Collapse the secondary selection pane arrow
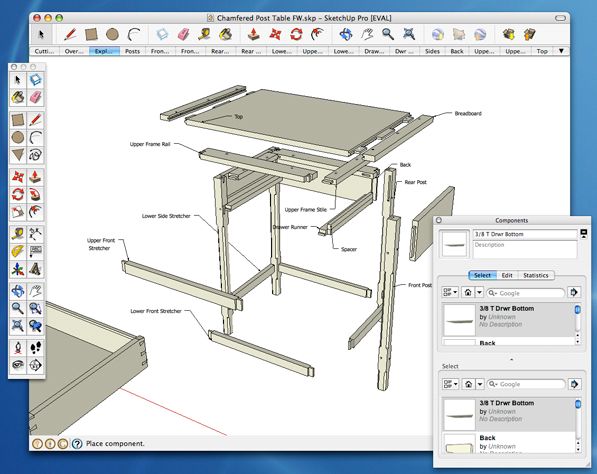Viewport: 597px width, 474px height. tap(511, 359)
